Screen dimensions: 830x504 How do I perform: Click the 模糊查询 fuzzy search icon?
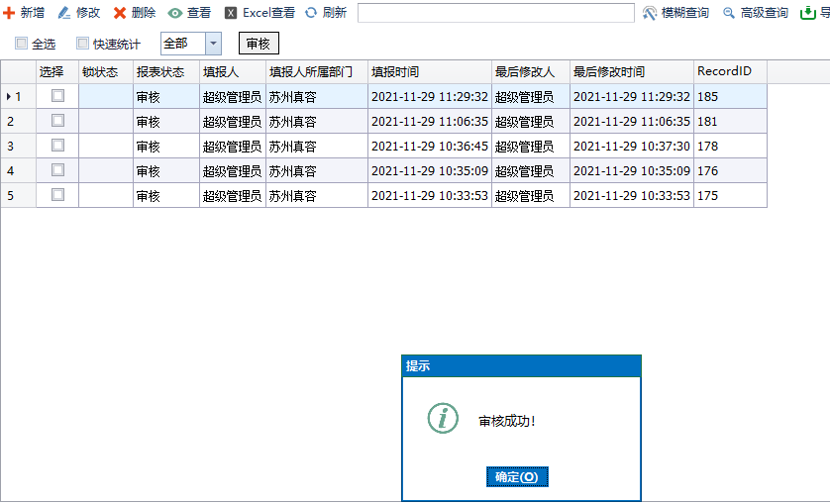[x=650, y=13]
